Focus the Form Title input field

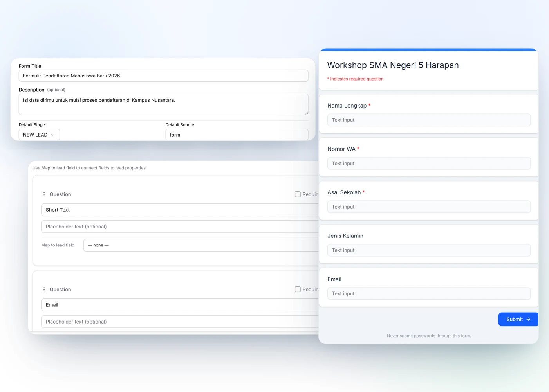tap(163, 76)
